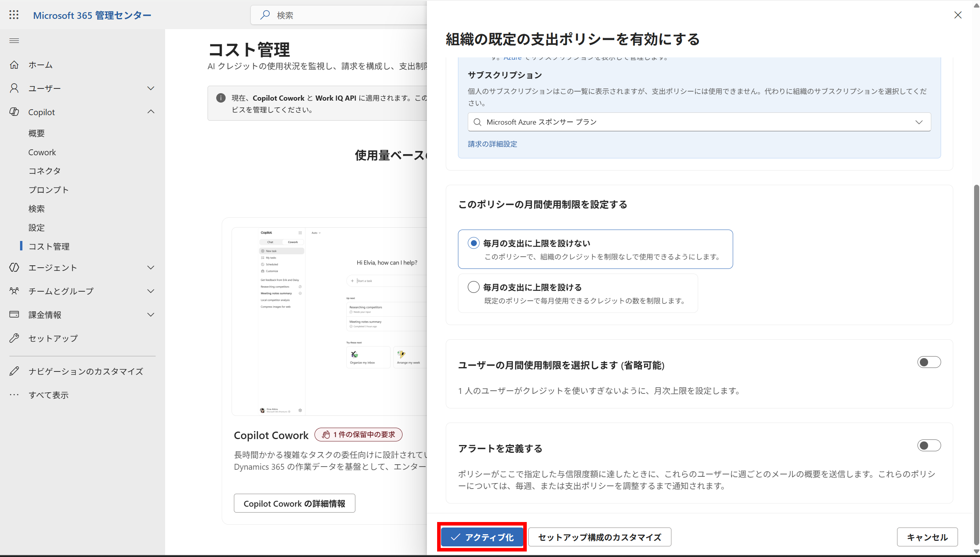Screen dimensions: 980x557
Task: Close the spending policy panel with X
Action: tap(958, 15)
